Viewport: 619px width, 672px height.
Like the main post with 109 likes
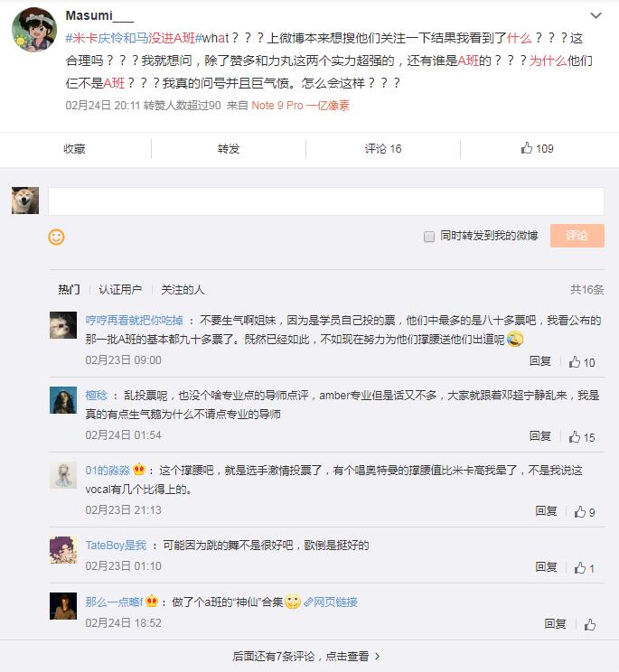[x=538, y=148]
